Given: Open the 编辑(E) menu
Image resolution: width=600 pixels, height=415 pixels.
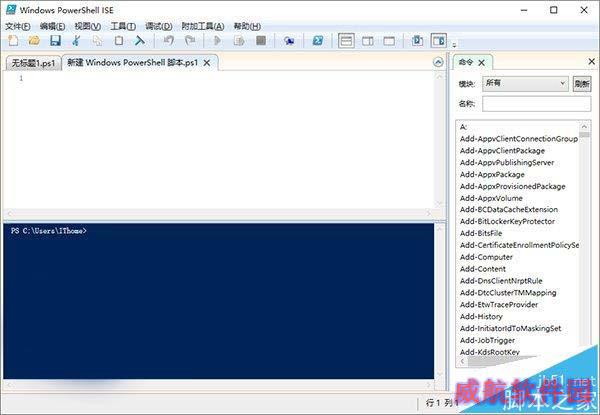Looking at the screenshot, I should point(52,26).
